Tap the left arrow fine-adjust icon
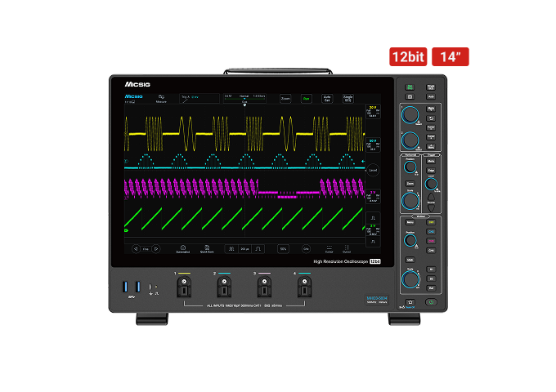The width and height of the screenshot is (556, 392). 137,248
